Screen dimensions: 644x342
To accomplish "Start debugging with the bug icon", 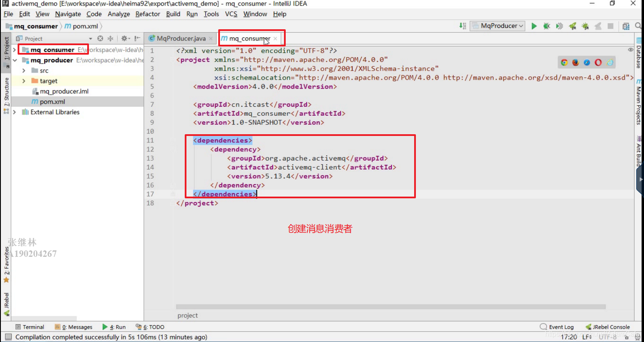I will (546, 26).
